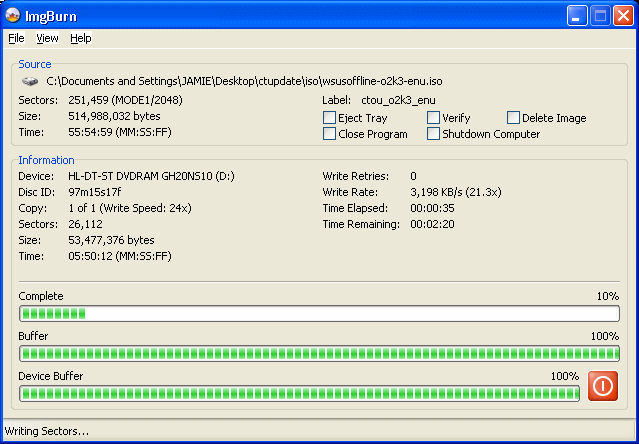Click the Device Buffer progress bar
Viewport: 639px width, 444px height.
click(300, 393)
